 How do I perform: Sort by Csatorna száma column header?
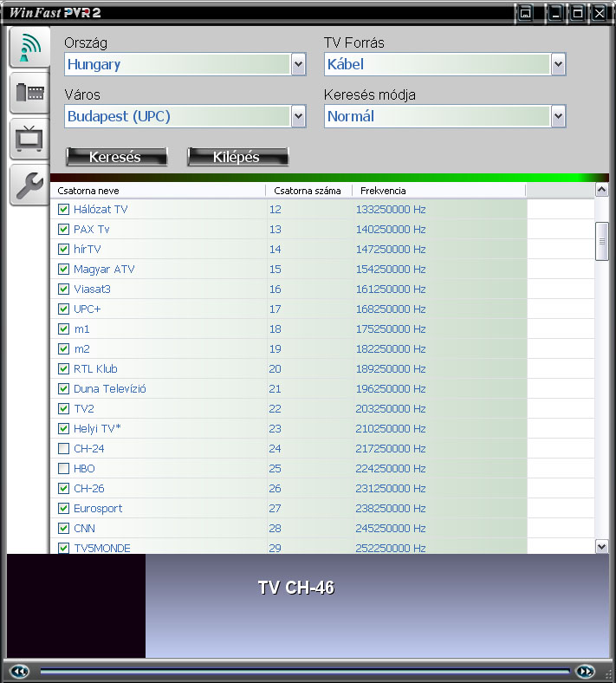[309, 191]
